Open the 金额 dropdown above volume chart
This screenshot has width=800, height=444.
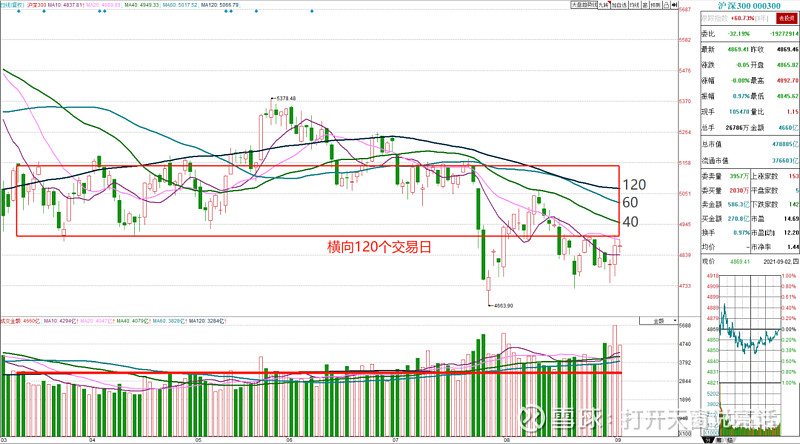pos(659,321)
